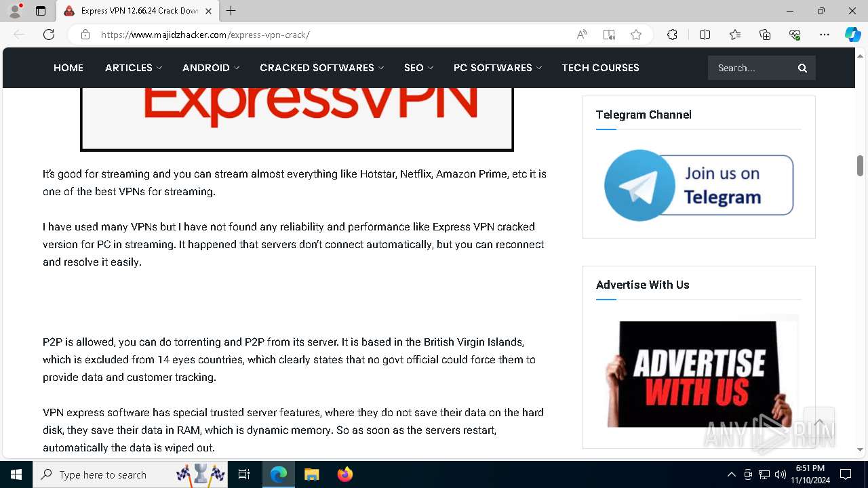Open Settings and more menu

point(825,35)
